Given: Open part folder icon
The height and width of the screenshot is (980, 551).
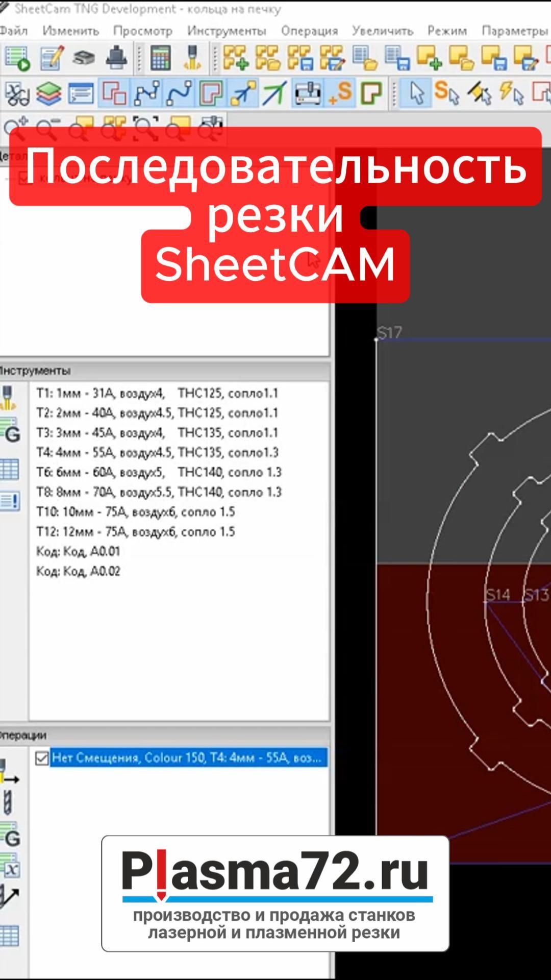Looking at the screenshot, I should (268, 59).
